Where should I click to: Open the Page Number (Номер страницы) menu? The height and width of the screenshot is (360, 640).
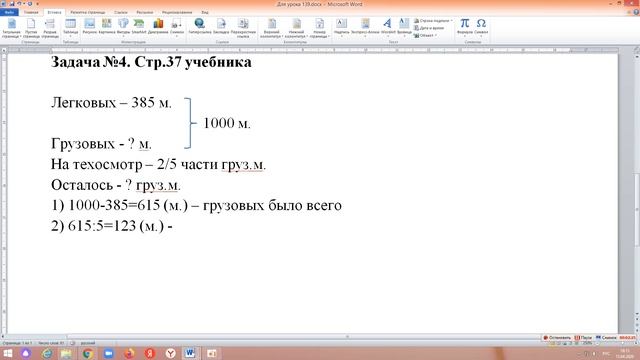(319, 28)
